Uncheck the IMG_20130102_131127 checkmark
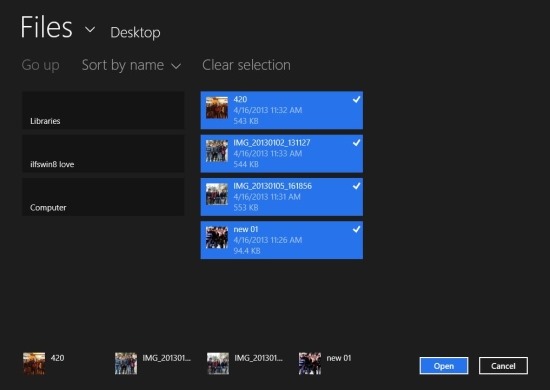550x390 pixels. point(356,143)
